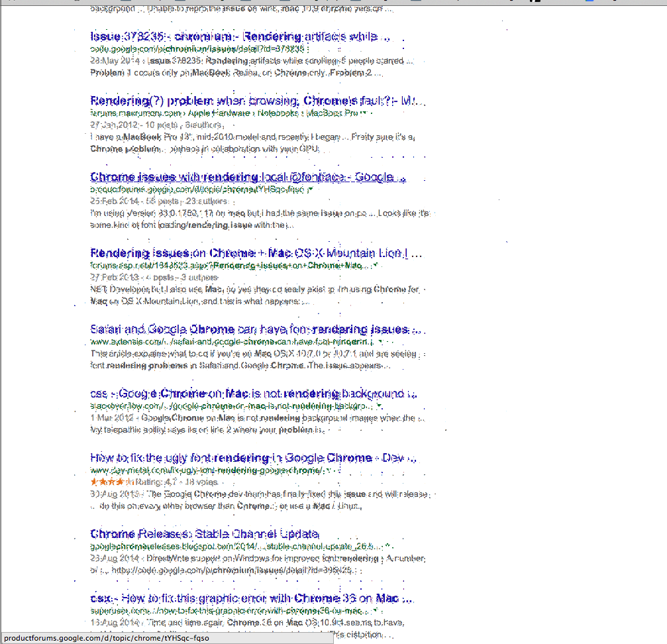667x644 pixels.
Task: Click snippet "My telepathic ability says its on line 2"
Action: tap(207, 430)
